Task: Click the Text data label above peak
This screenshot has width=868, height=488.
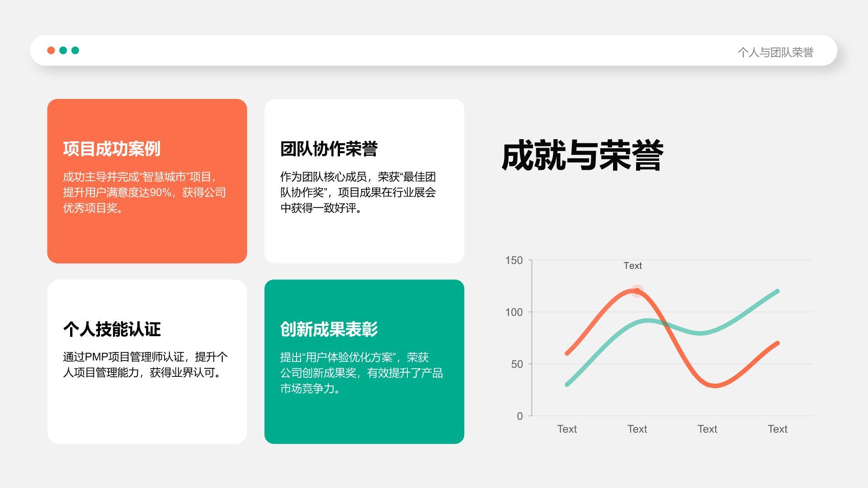Action: pos(632,266)
